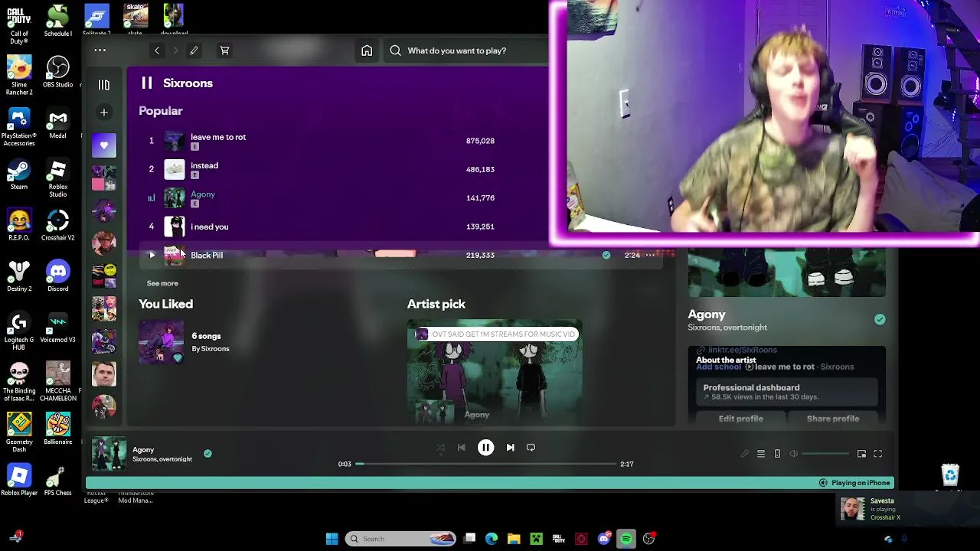Image resolution: width=980 pixels, height=551 pixels.
Task: Open Liked Songs in the sidebar
Action: pyautogui.click(x=104, y=145)
